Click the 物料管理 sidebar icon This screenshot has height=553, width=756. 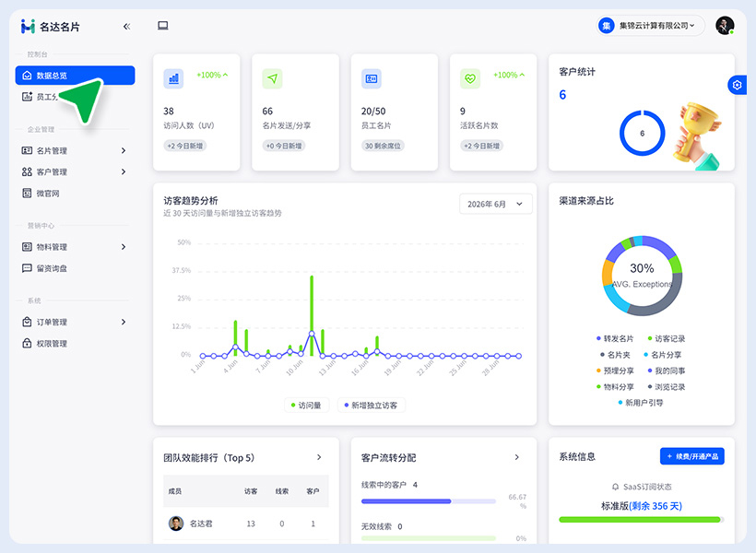(x=27, y=247)
